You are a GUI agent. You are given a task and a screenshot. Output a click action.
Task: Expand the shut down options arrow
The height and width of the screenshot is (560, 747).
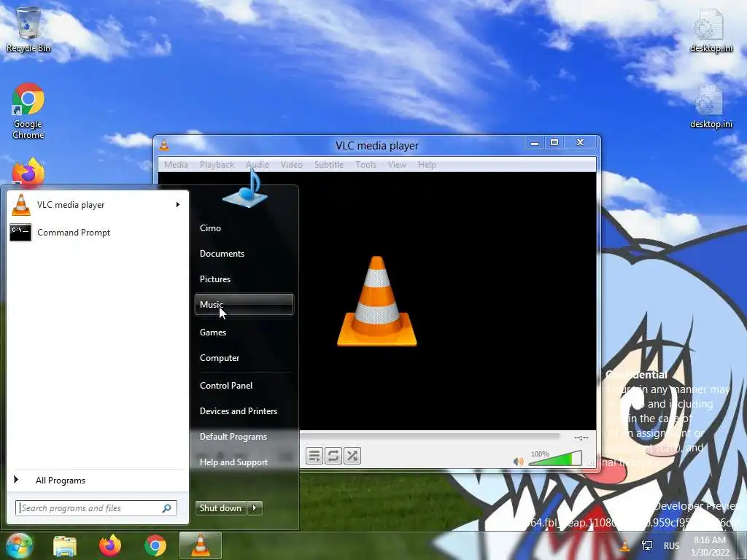[x=255, y=508]
